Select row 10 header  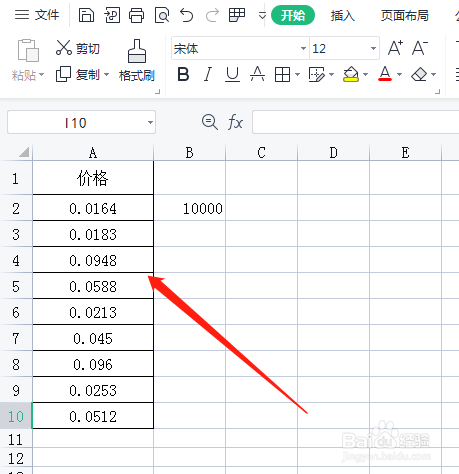16,416
